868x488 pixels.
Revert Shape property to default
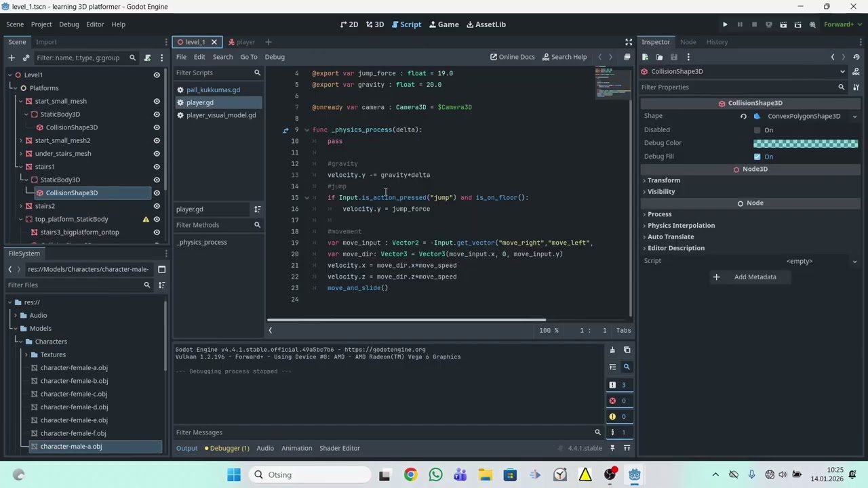(x=743, y=117)
